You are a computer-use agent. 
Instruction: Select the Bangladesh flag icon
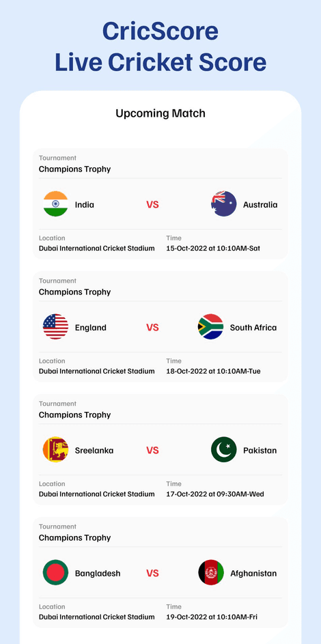pos(55,572)
